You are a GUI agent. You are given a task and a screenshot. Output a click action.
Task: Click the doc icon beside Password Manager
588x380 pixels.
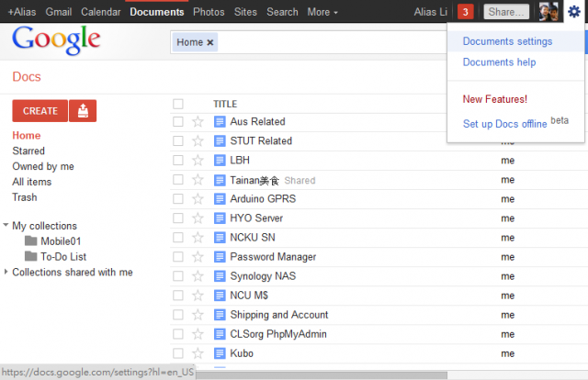220,257
